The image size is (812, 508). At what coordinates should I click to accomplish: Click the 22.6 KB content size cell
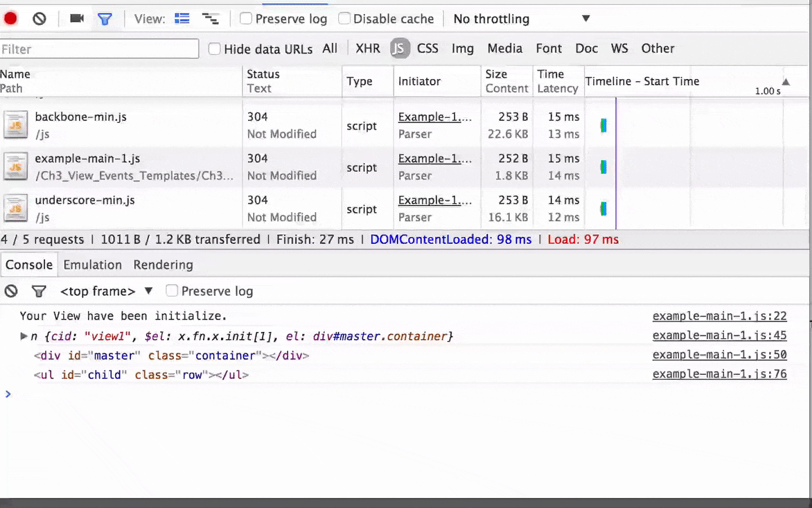[x=508, y=134]
